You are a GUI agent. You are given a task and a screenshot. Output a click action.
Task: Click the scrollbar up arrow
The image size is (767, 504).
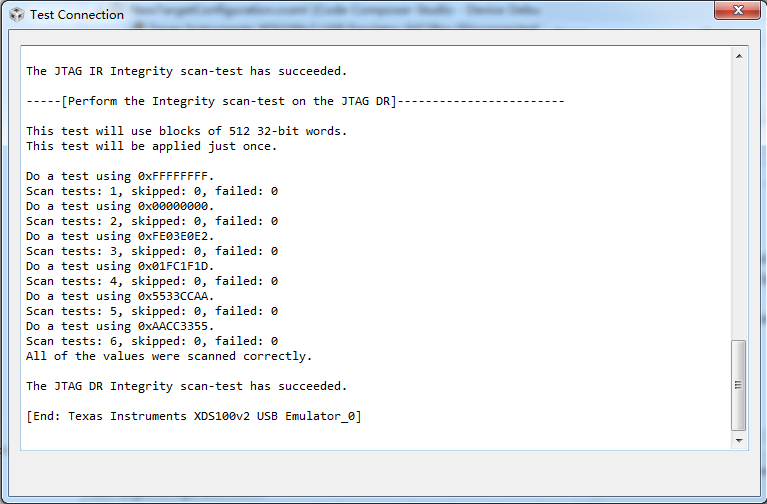pos(739,57)
